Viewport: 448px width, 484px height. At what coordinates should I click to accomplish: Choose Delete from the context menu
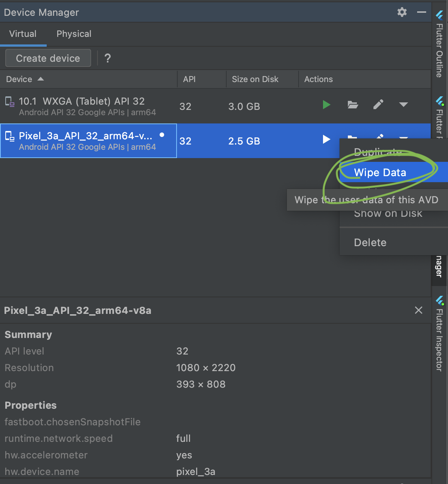click(x=393, y=242)
